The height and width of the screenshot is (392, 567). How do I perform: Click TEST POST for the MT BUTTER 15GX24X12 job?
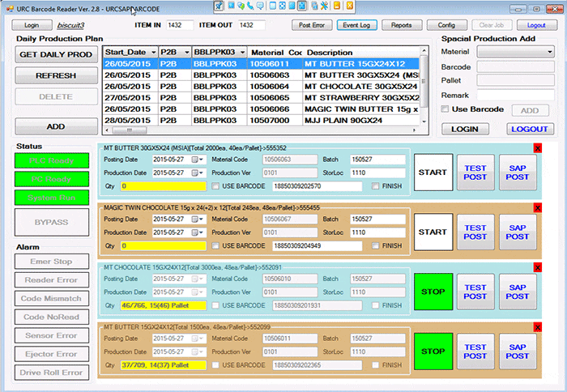pyautogui.click(x=475, y=352)
